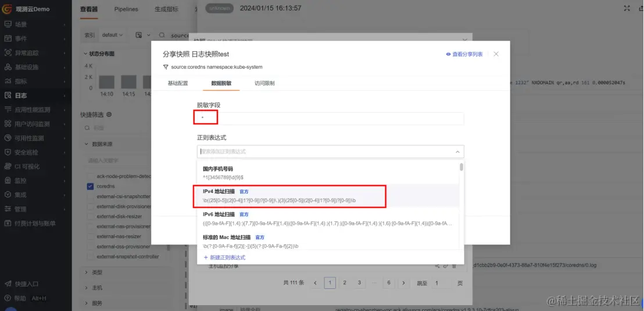This screenshot has width=644, height=311.
Task: Click the share icon in 主机监控分享 row
Action: click(438, 266)
